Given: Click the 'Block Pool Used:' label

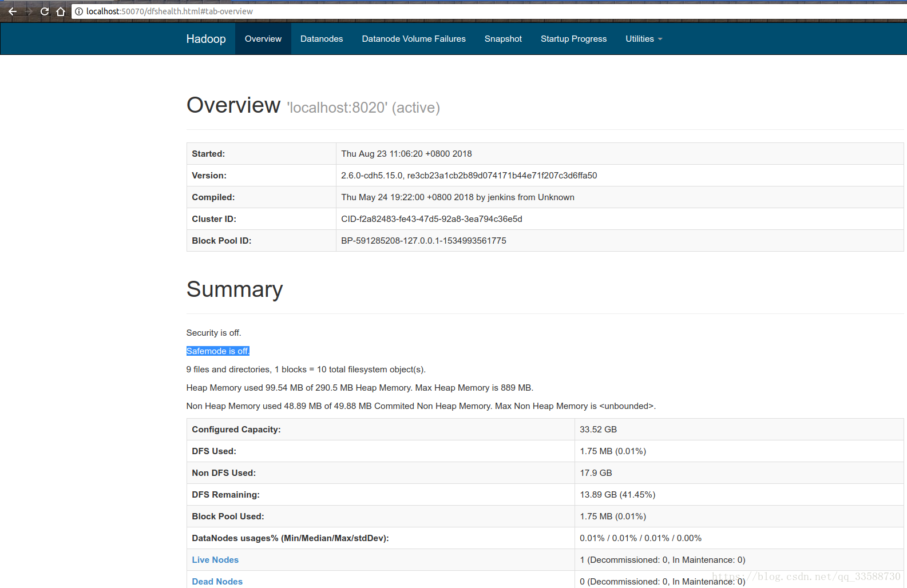Looking at the screenshot, I should coord(228,517).
